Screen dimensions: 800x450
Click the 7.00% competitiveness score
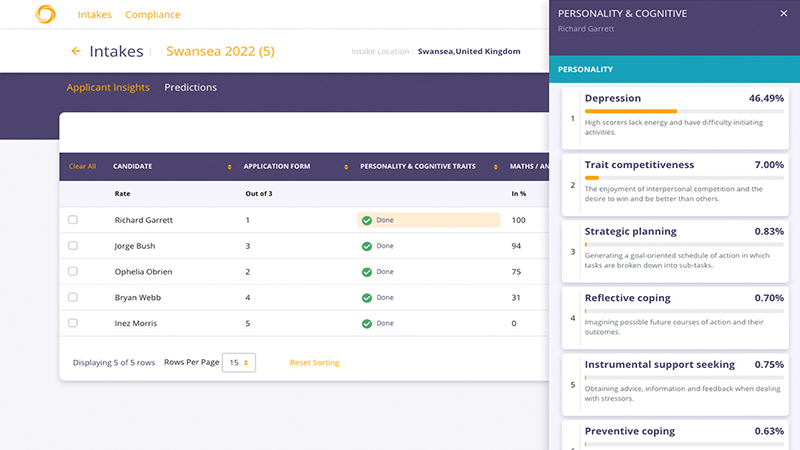coord(769,165)
